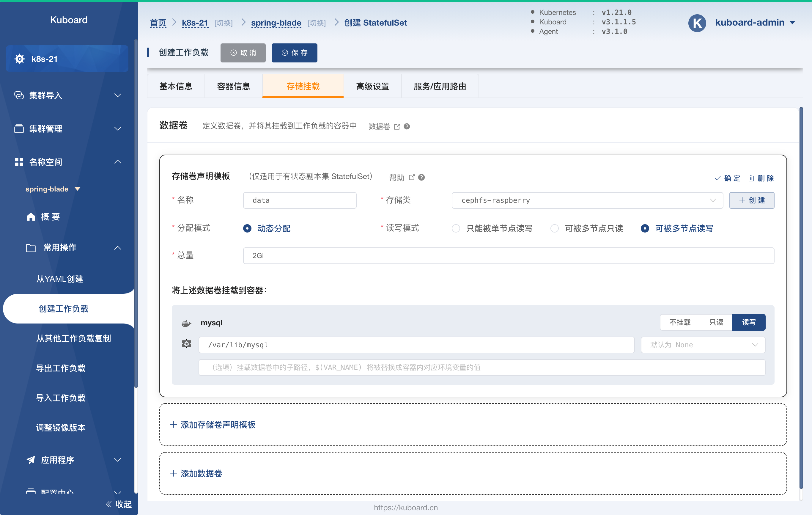Click the 删除 trash icon
The height and width of the screenshot is (515, 812).
pyautogui.click(x=751, y=178)
